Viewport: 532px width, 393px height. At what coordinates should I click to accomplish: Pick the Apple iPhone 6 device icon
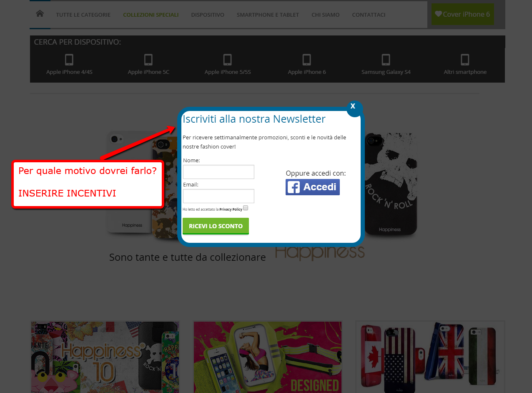[x=307, y=60]
